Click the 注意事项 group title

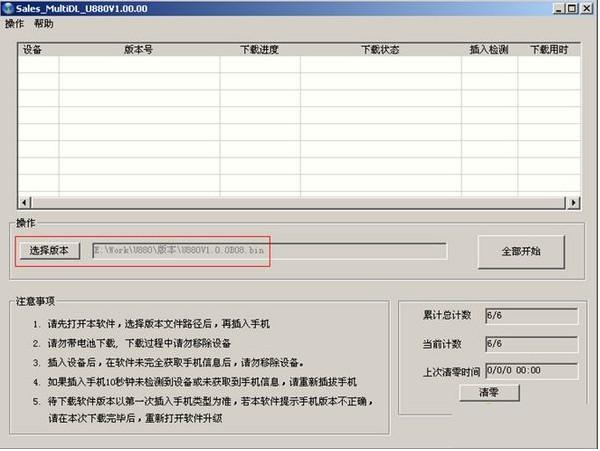pyautogui.click(x=35, y=301)
